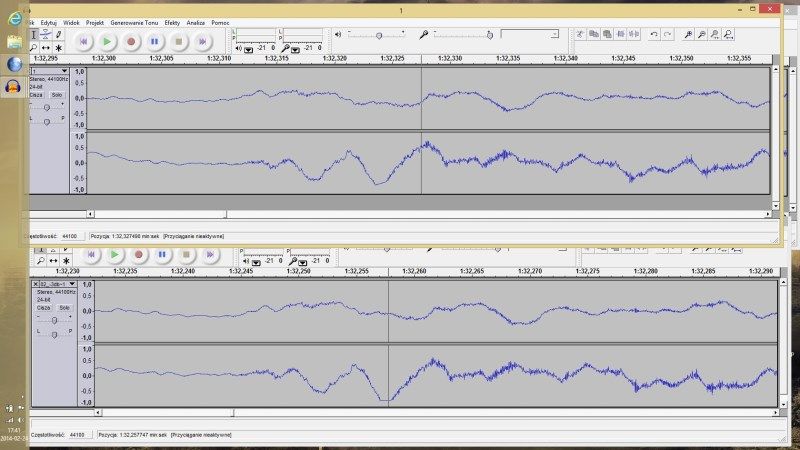Skip to start in bottom window
800x450 pixels.
tap(91, 254)
